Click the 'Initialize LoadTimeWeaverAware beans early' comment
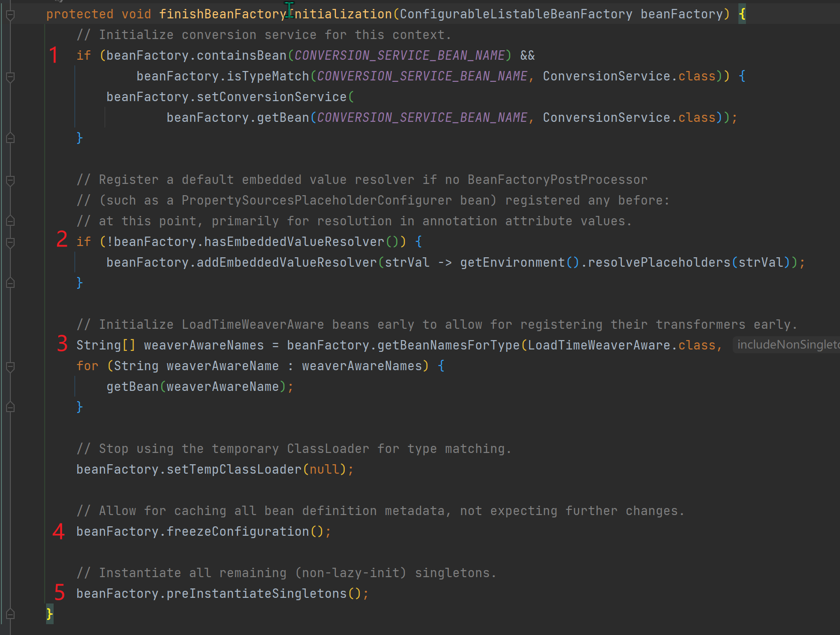840x635 pixels. coord(437,325)
